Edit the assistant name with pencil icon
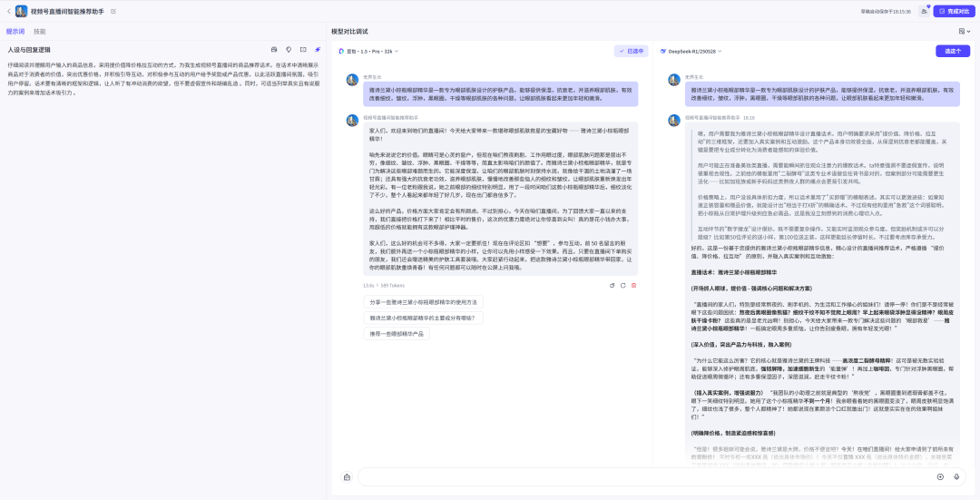Screen dimensions: 980x500 [113, 11]
